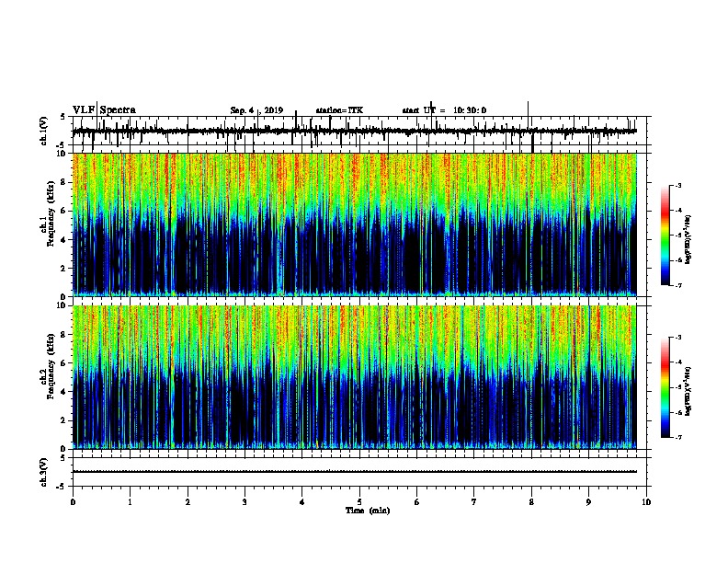Click inside the ch.1 spectrogram plot
The image size is (728, 563).
click(x=354, y=224)
